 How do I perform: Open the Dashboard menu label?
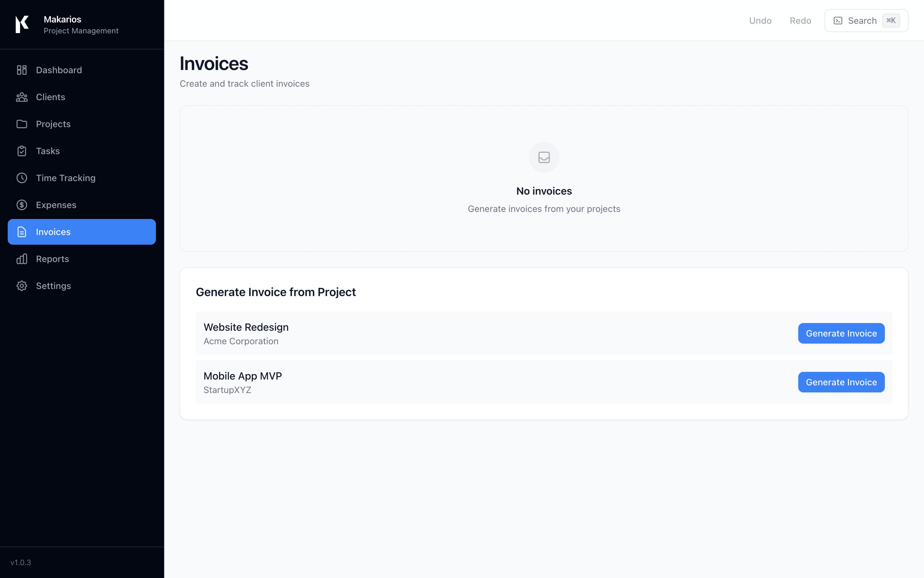[59, 70]
